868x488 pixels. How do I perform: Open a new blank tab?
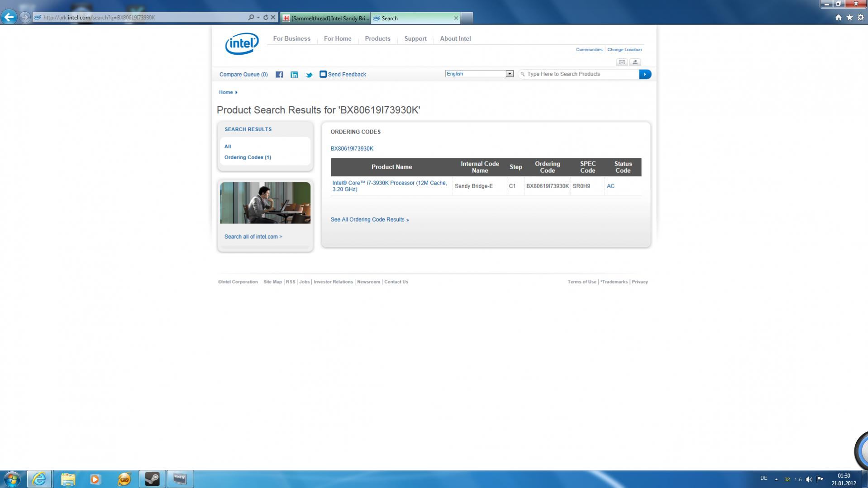[x=467, y=18]
